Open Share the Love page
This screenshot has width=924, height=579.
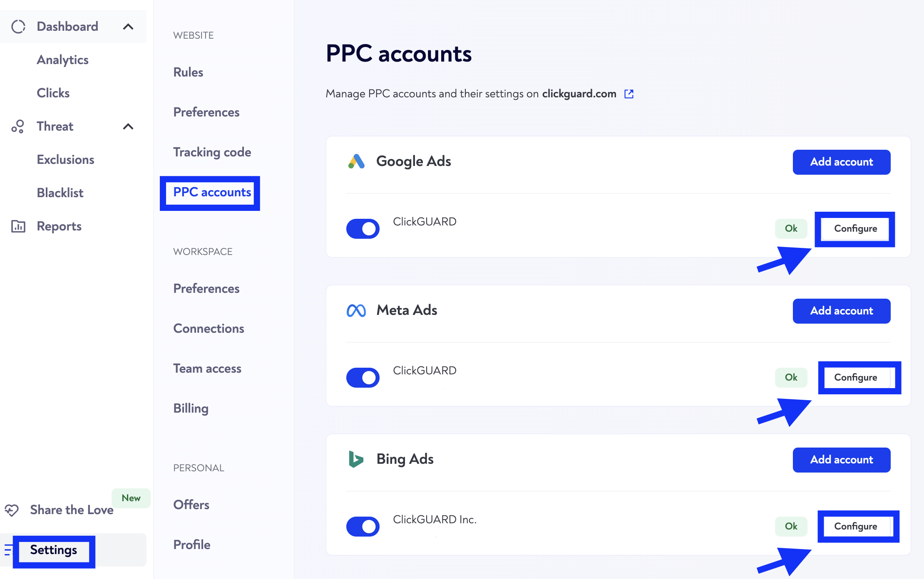pos(72,510)
